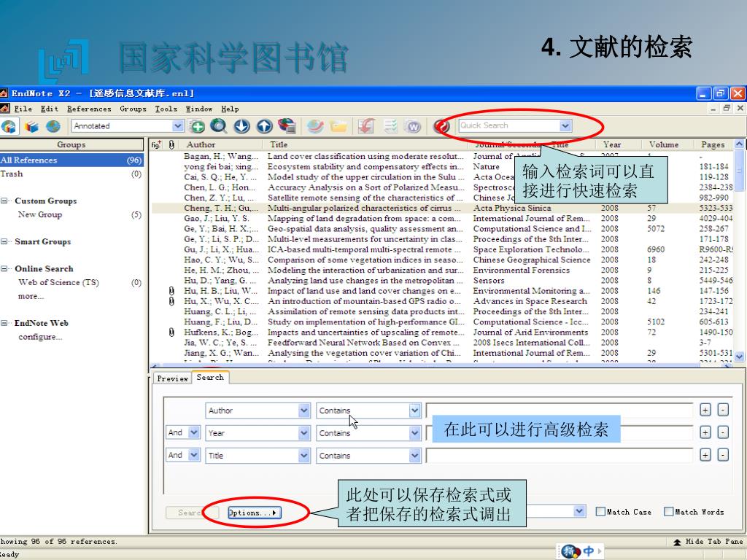Select the Trash group

click(71, 174)
